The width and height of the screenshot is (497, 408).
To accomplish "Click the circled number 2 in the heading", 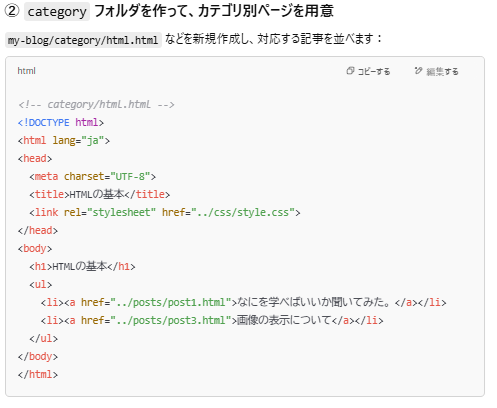I will coord(12,11).
